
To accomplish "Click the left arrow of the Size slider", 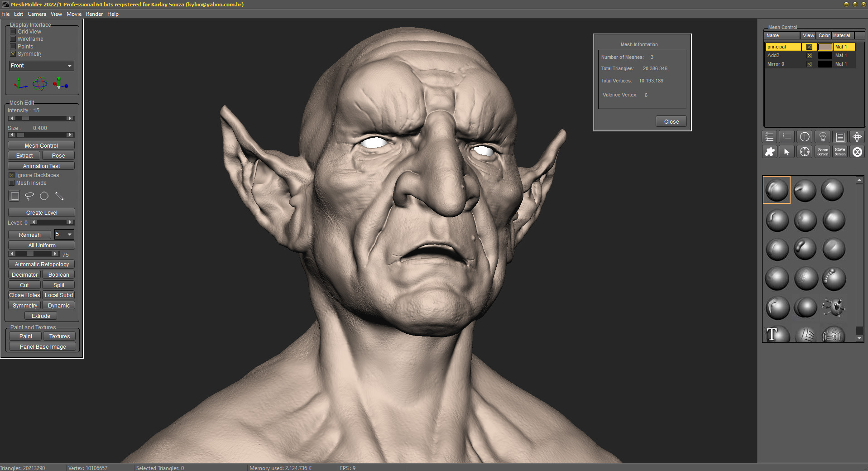I will (12, 135).
